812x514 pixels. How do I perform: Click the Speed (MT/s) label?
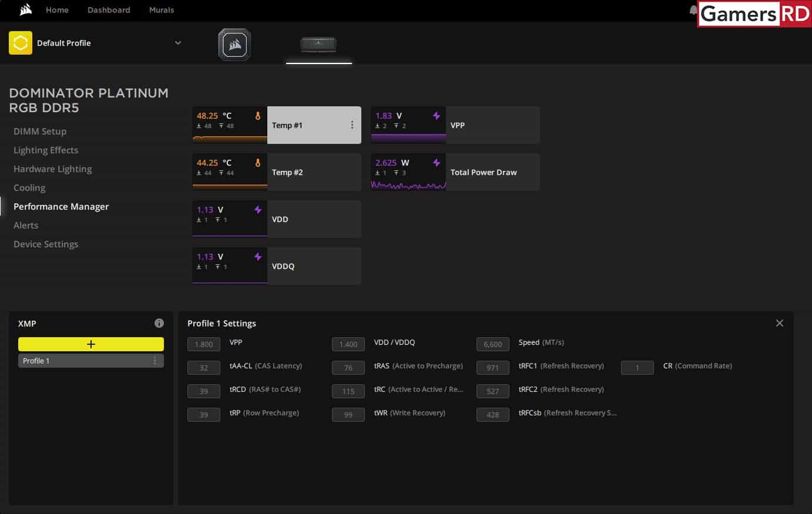click(541, 342)
